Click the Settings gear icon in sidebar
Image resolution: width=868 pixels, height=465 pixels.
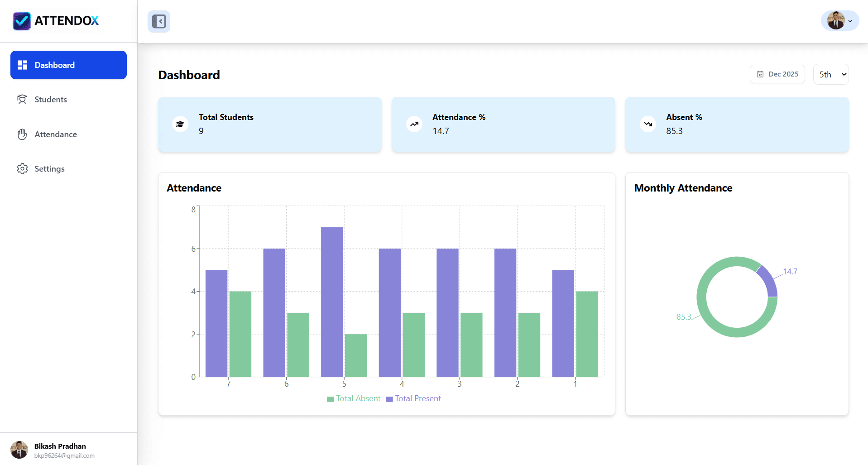click(22, 169)
